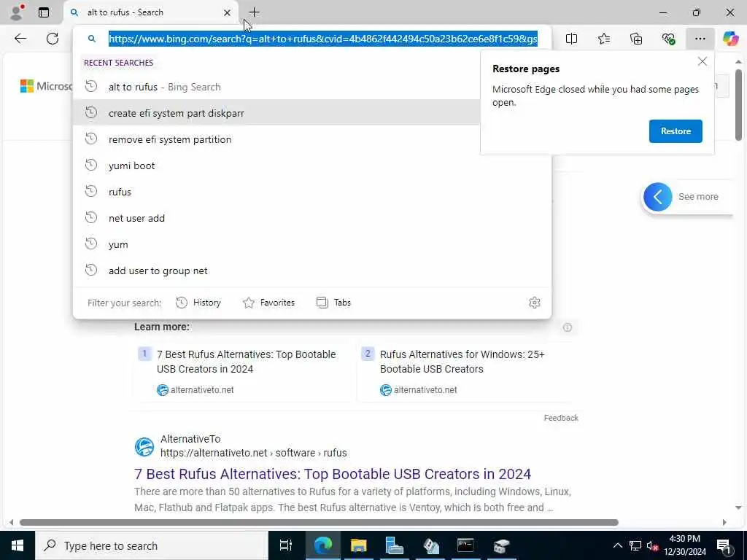Click the network tray icon

[x=635, y=545]
